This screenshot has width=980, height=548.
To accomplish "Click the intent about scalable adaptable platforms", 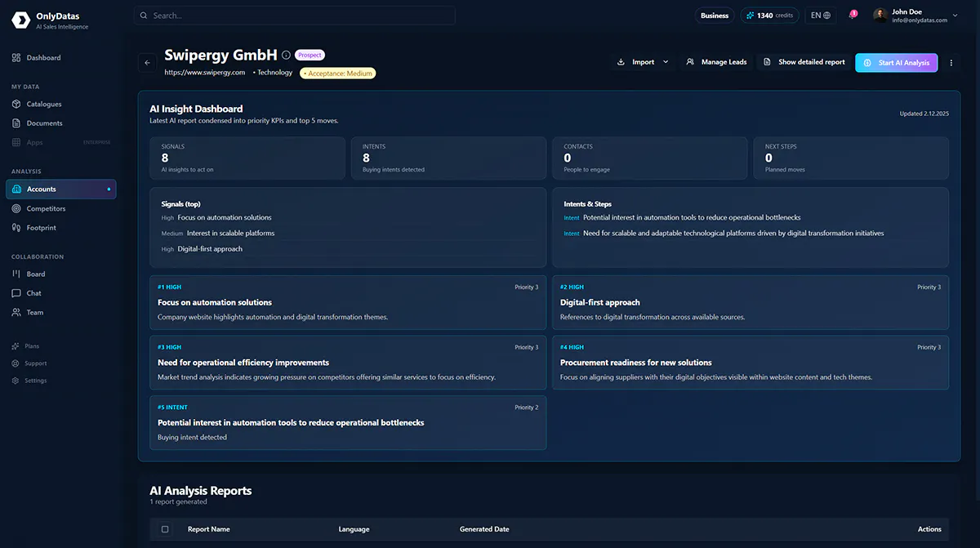I will (733, 234).
